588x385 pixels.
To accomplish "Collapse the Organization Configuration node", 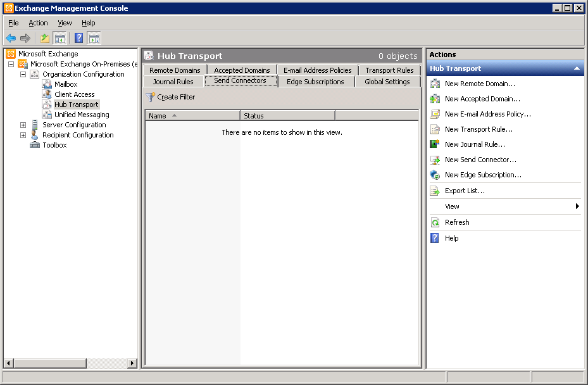I will coord(23,74).
